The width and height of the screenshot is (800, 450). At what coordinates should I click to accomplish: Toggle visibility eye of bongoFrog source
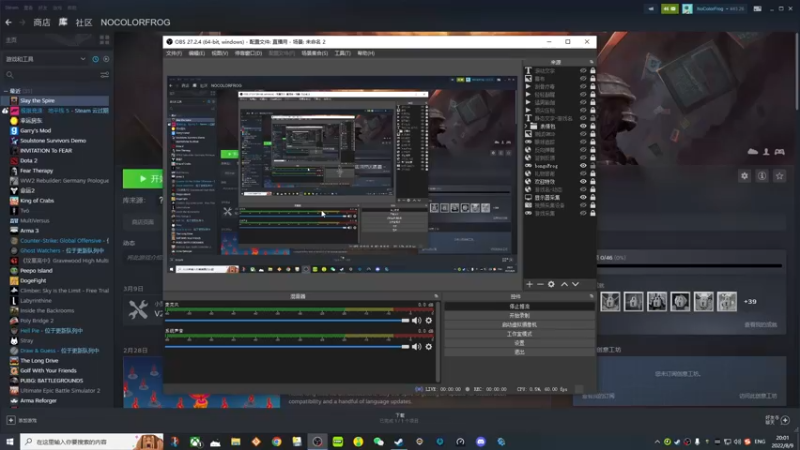(583, 166)
